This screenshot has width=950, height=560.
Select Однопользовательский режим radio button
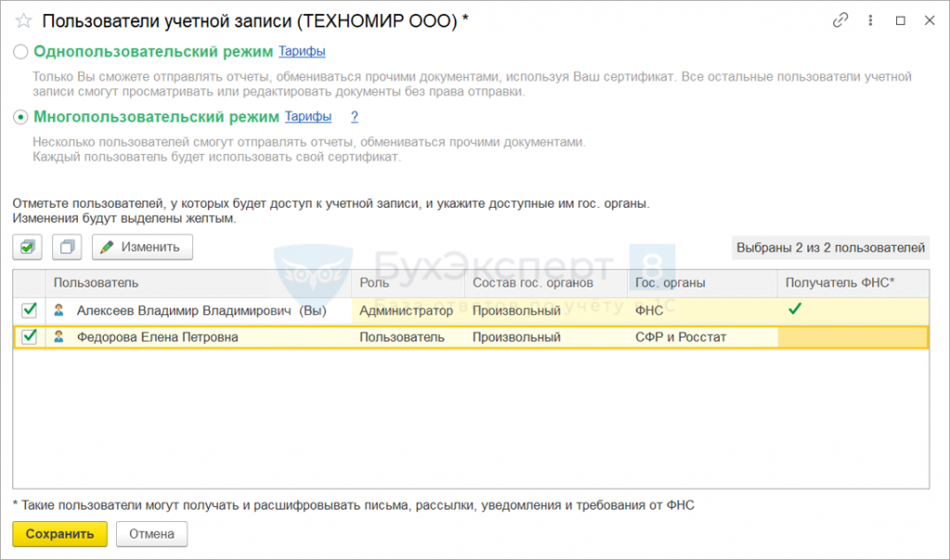tap(20, 52)
